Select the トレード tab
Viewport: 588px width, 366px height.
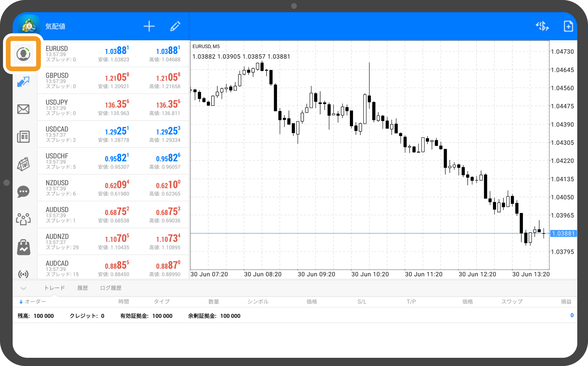54,288
